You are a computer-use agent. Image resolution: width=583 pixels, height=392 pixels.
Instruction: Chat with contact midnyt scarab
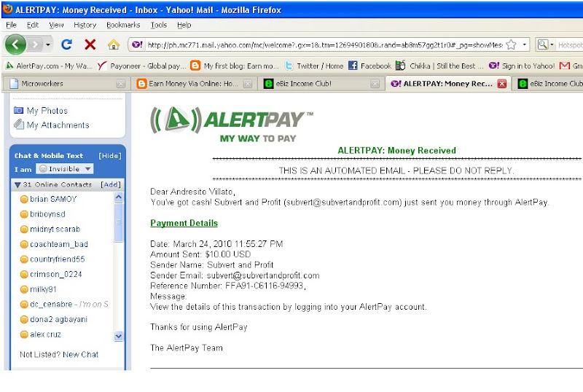tap(55, 229)
